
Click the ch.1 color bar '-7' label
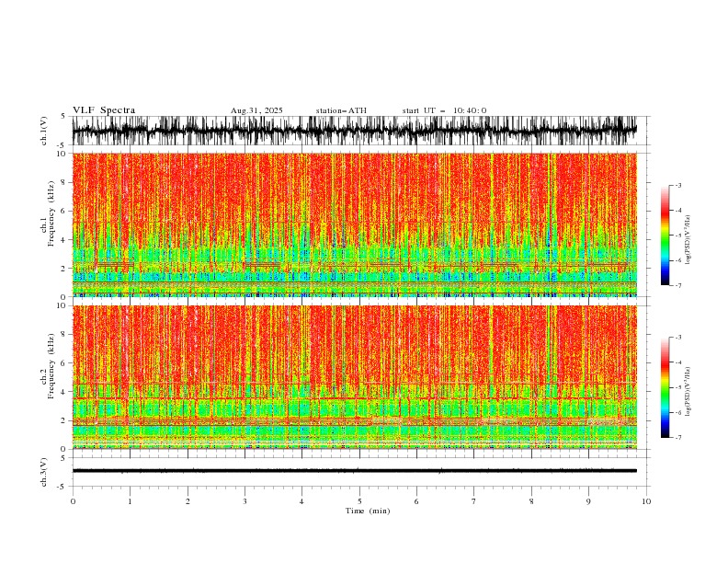coord(678,285)
